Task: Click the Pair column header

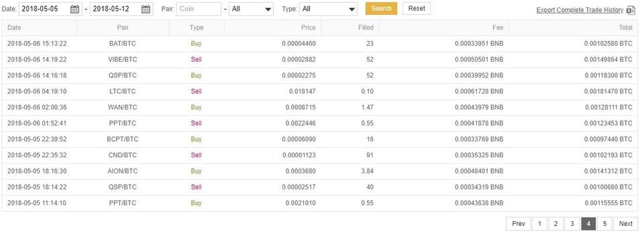Action: (123, 28)
